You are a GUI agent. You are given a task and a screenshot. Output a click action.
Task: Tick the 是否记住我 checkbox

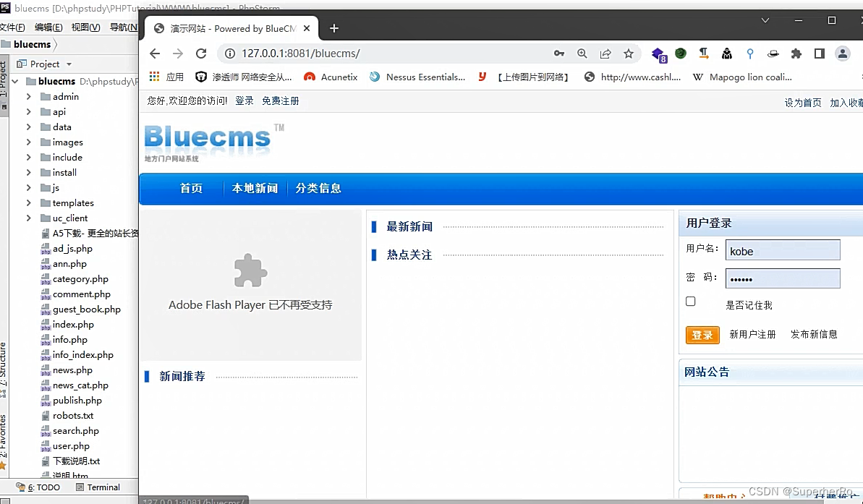pos(691,301)
